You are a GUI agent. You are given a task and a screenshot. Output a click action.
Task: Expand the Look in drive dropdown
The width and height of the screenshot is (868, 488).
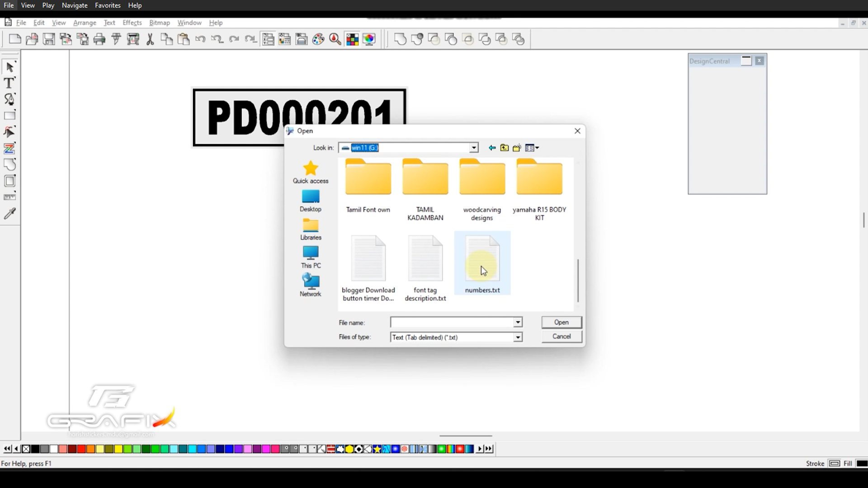473,148
